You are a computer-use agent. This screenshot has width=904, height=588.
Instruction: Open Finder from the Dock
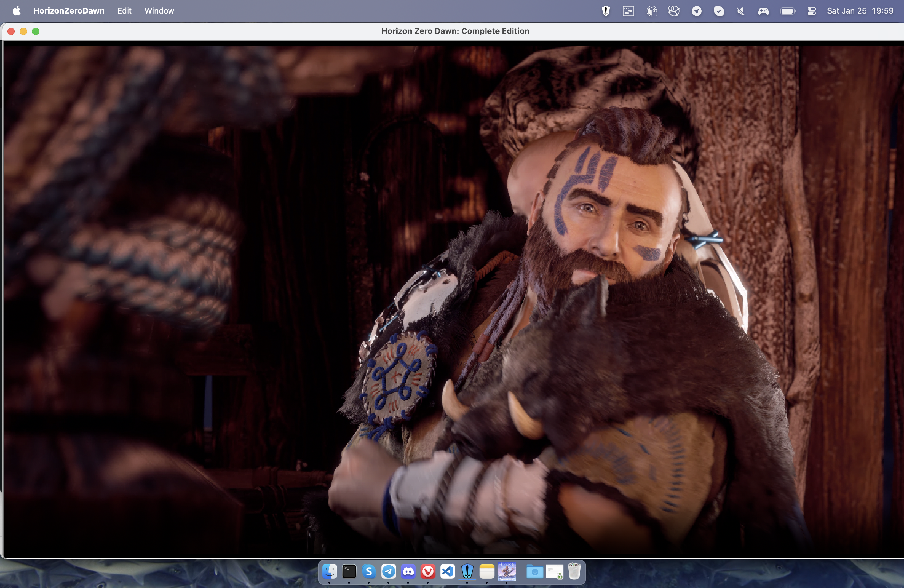329,571
